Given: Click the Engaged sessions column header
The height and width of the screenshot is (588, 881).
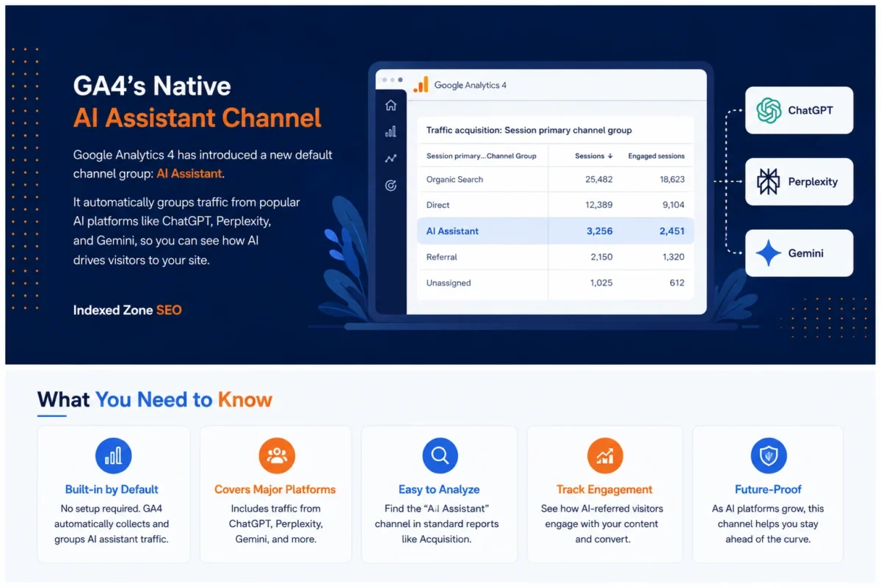Looking at the screenshot, I should point(656,156).
